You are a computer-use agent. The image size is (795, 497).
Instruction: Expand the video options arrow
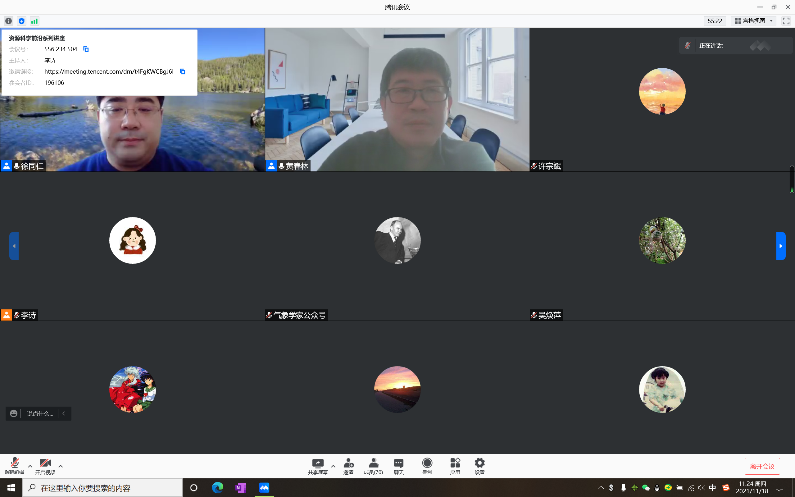tap(60, 465)
